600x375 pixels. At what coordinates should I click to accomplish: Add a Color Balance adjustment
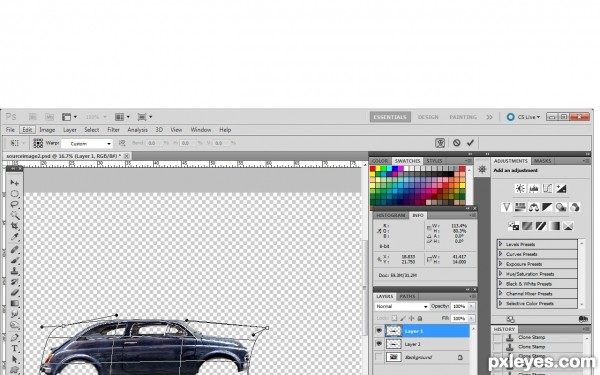pyautogui.click(x=534, y=207)
